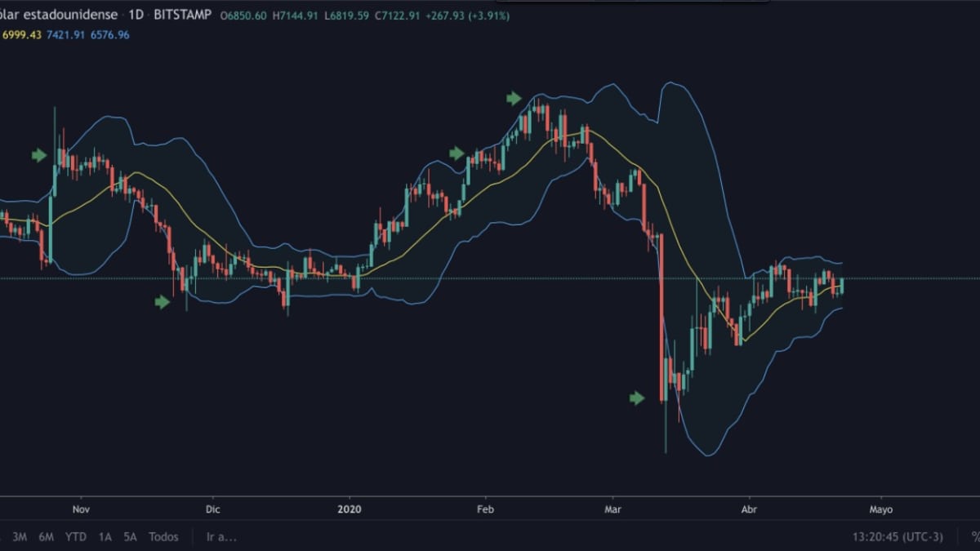Show all data with Todos
The width and height of the screenshot is (980, 551).
click(163, 536)
